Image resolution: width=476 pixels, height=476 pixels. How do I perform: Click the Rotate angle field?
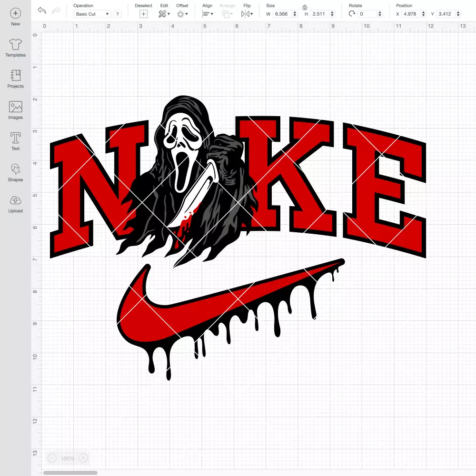pyautogui.click(x=367, y=14)
